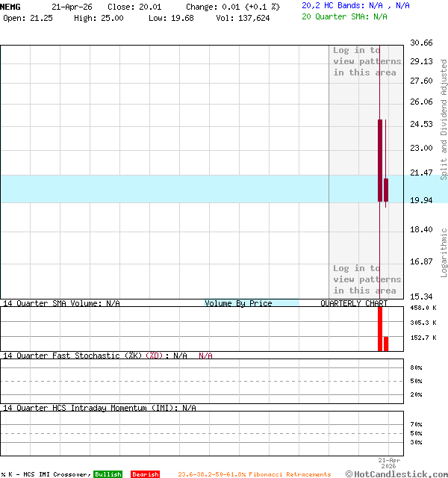Click the smaller second candlestick body
The image size is (448, 478).
(x=386, y=190)
